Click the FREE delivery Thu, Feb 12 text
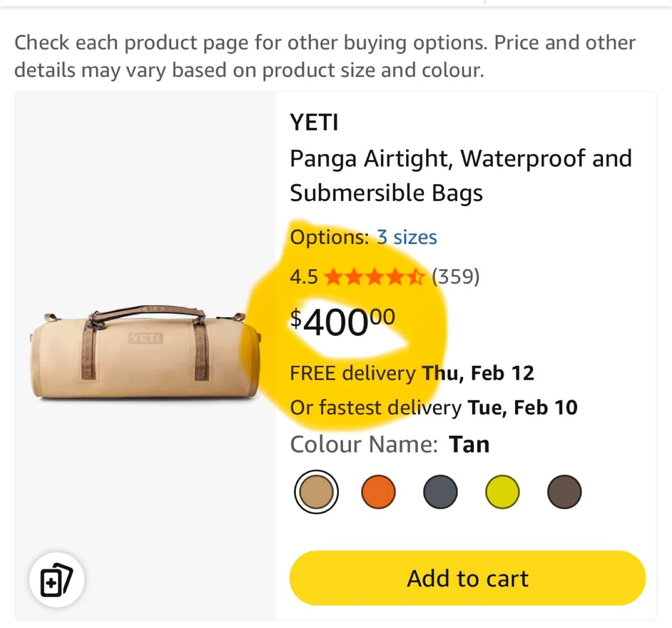The width and height of the screenshot is (672, 628). [x=412, y=373]
